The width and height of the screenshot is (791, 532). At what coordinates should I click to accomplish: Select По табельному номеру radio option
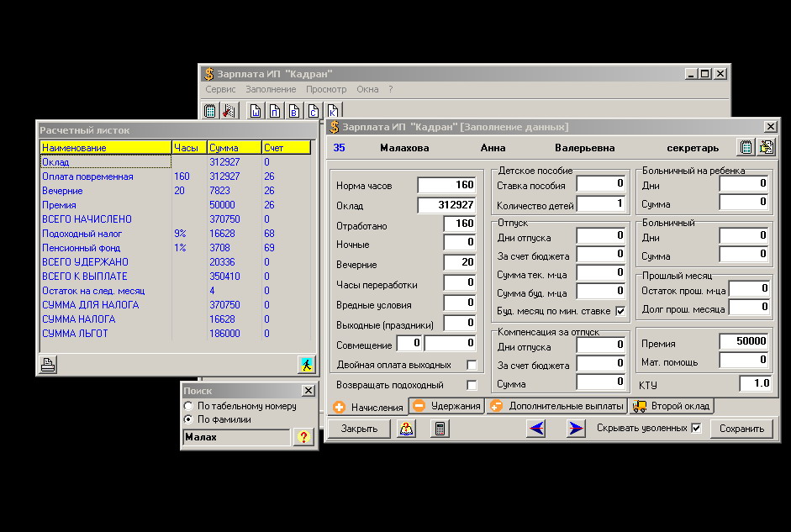click(188, 406)
